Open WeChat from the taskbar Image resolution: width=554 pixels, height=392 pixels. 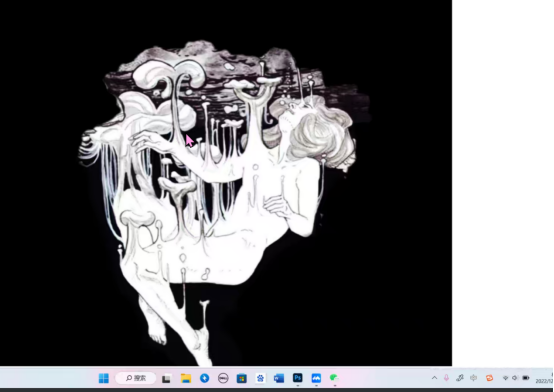[x=334, y=378]
